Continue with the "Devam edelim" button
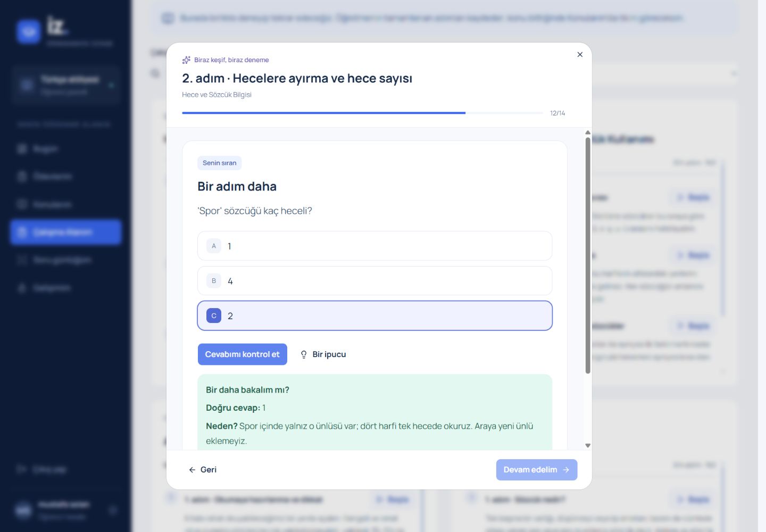This screenshot has width=766, height=532. click(x=537, y=470)
